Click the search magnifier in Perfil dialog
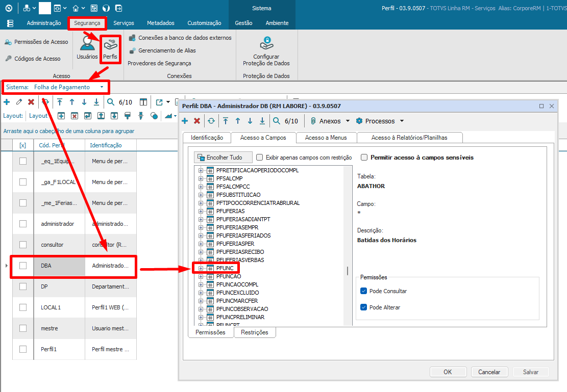 [x=277, y=121]
